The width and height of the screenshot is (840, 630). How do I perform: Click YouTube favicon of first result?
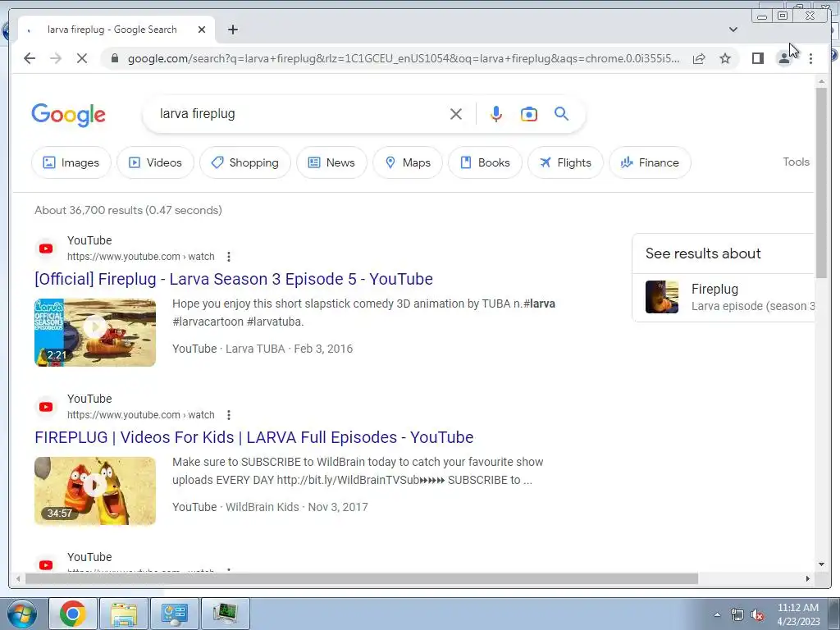pyautogui.click(x=46, y=249)
